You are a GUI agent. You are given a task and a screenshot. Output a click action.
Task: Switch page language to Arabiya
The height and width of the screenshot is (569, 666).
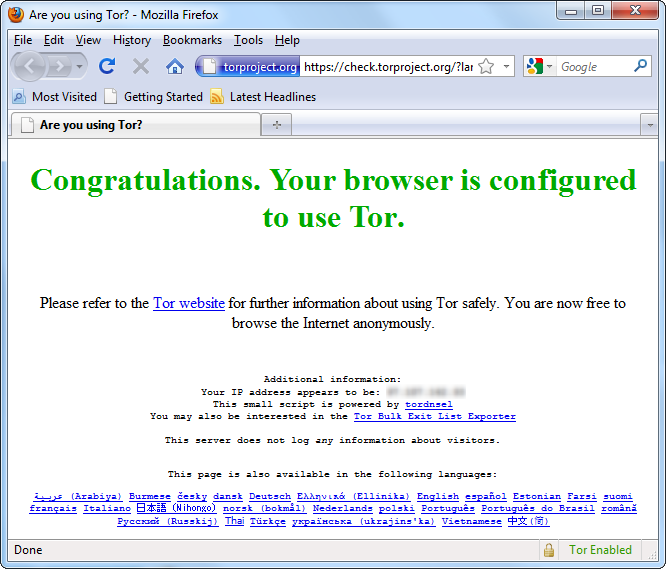78,496
